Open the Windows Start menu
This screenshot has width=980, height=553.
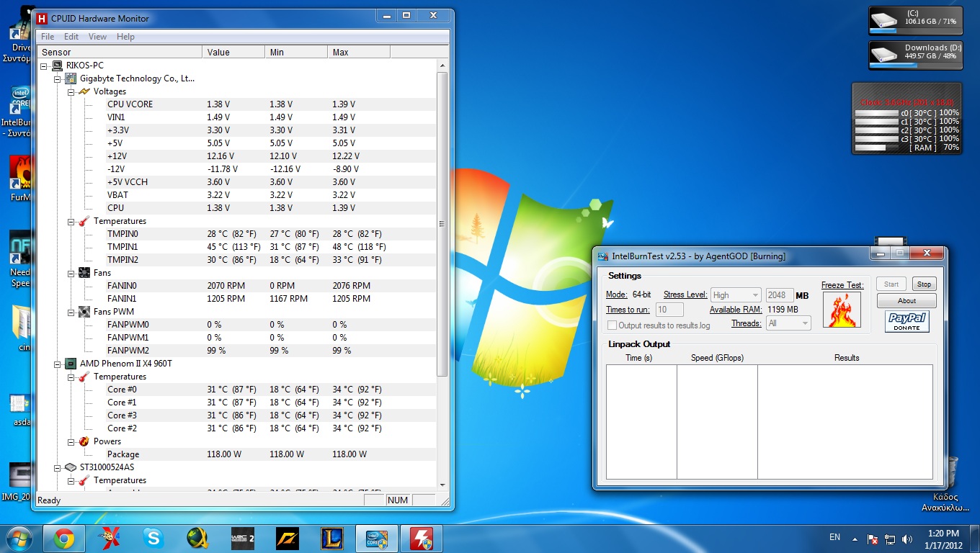[19, 538]
